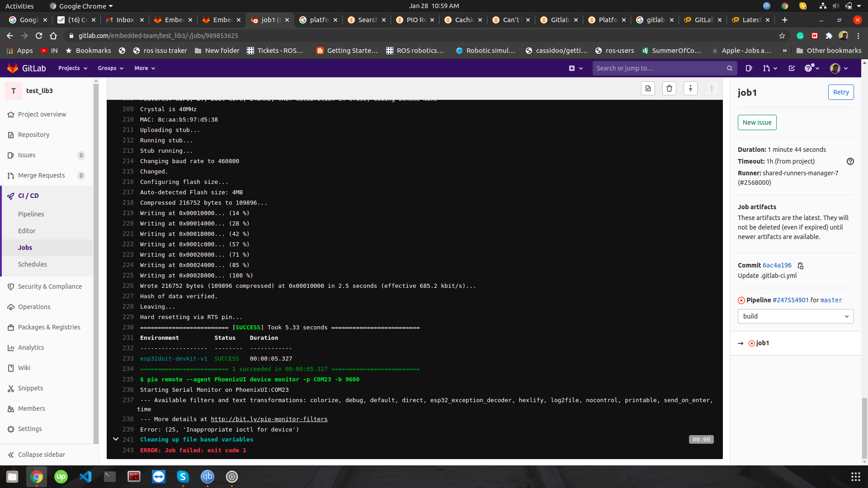Click the GitLab fox logo
This screenshot has width=868, height=488.
tap(13, 68)
